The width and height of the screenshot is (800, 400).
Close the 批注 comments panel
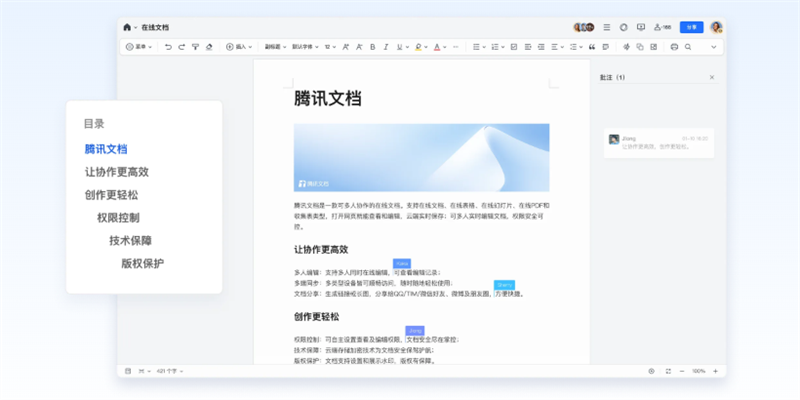[x=712, y=78]
